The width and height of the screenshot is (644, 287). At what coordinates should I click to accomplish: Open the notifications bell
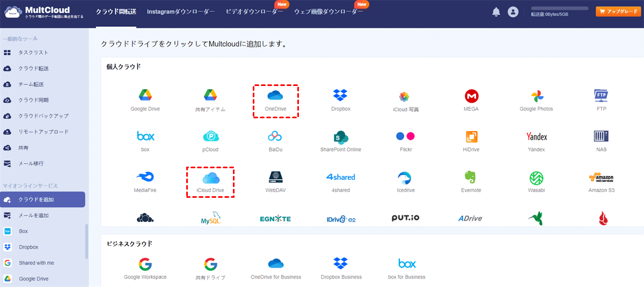pyautogui.click(x=496, y=12)
